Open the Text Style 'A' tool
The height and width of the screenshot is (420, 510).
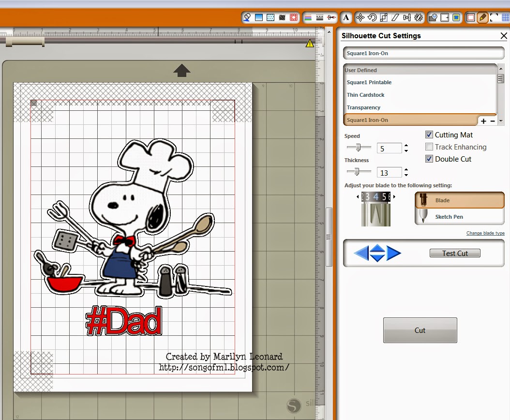pyautogui.click(x=346, y=17)
